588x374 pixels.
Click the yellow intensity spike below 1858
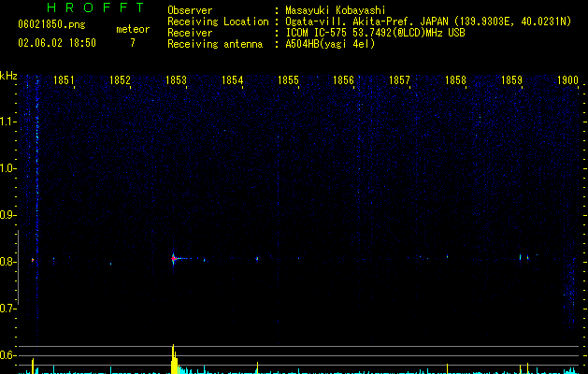[x=447, y=368]
